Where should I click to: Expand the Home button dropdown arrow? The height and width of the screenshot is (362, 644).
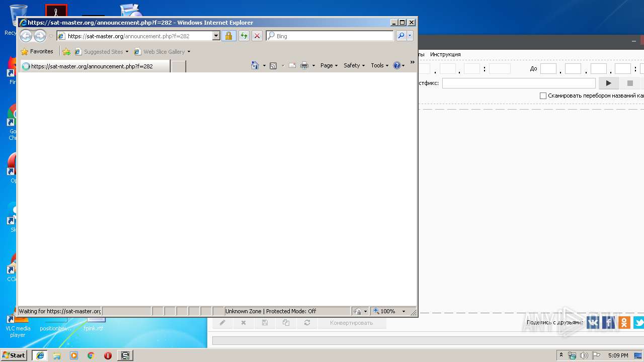264,65
